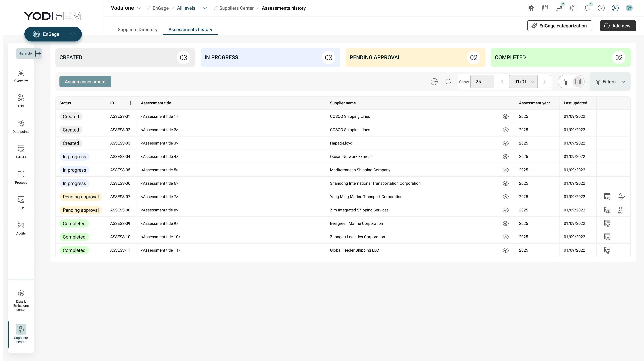The width and height of the screenshot is (644, 364).
Task: Click the refresh table icon
Action: 448,82
